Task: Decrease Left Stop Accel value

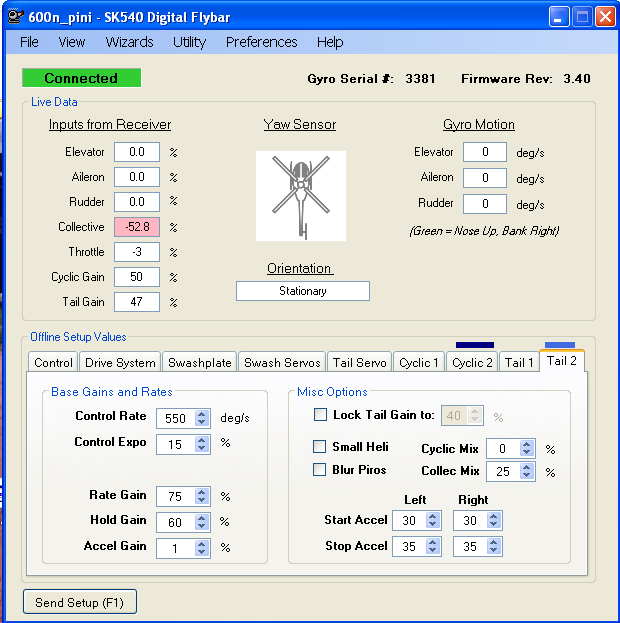Action: click(433, 550)
